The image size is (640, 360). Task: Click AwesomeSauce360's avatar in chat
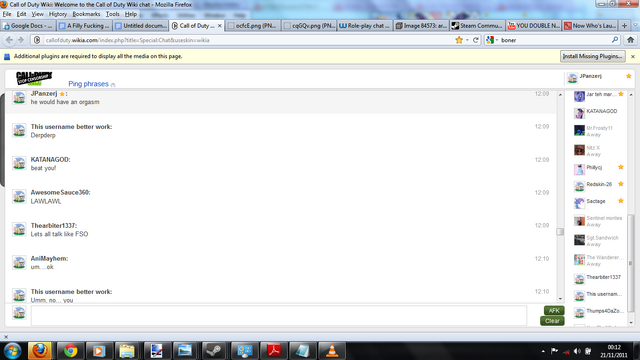19,196
